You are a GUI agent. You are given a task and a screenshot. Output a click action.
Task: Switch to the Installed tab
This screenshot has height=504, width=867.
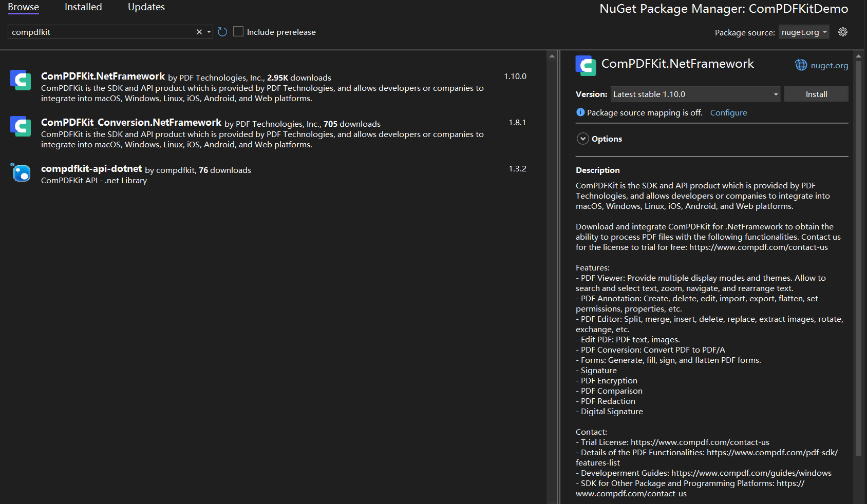(83, 7)
